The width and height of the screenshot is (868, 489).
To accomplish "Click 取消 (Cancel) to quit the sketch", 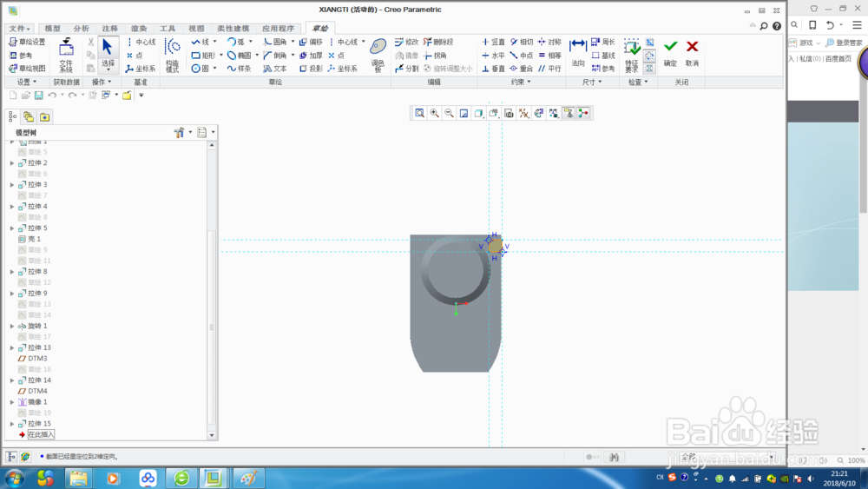I will pyautogui.click(x=692, y=53).
